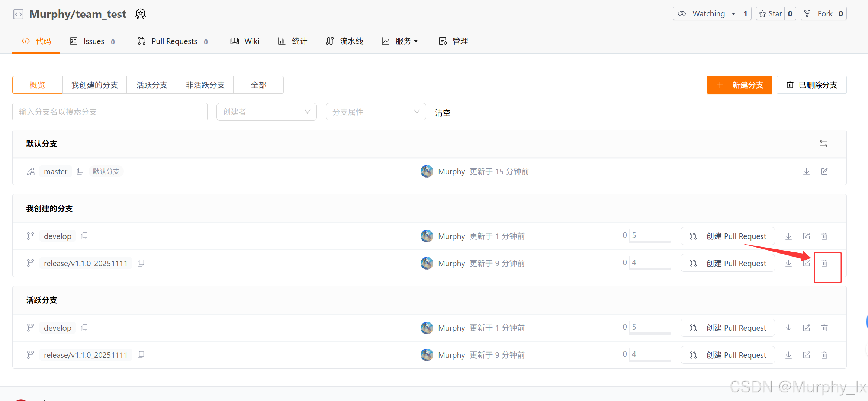Image resolution: width=868 pixels, height=401 pixels.
Task: Open develop branch link under 我创建的分支
Action: coord(58,236)
